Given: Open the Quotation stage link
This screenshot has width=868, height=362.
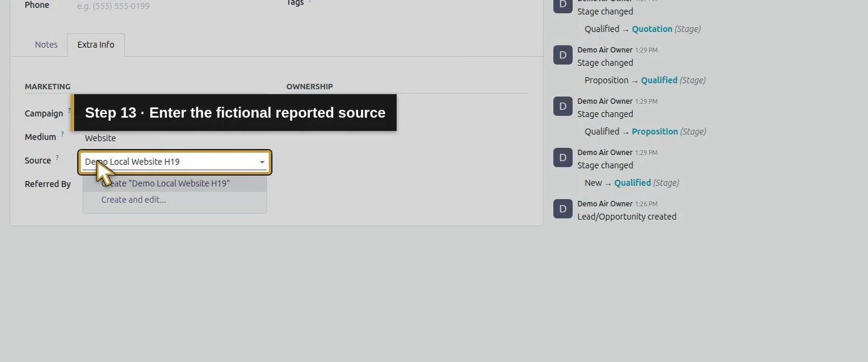Looking at the screenshot, I should 652,29.
